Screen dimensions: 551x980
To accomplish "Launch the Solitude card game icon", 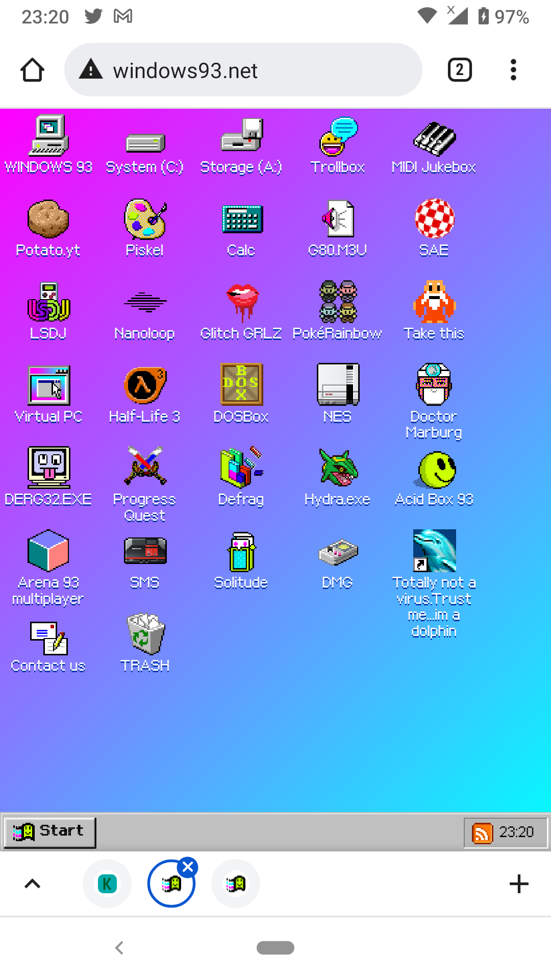I will click(241, 553).
